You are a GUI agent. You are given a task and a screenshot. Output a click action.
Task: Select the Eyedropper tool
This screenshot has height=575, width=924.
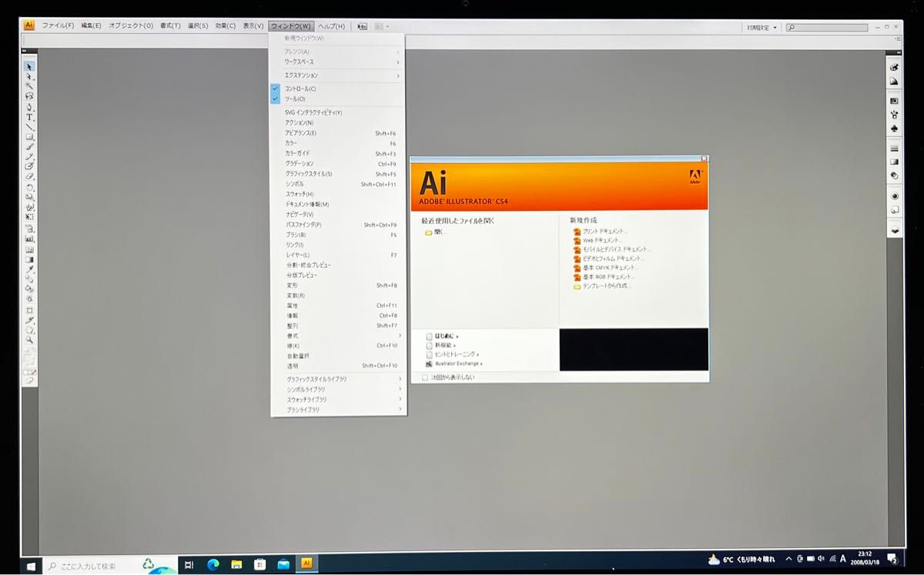pos(29,269)
